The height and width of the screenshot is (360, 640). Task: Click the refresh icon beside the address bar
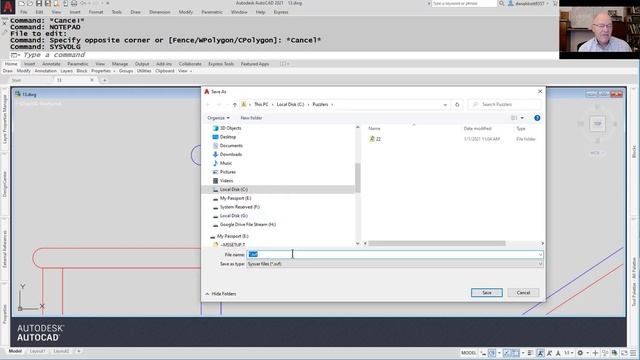[457, 105]
